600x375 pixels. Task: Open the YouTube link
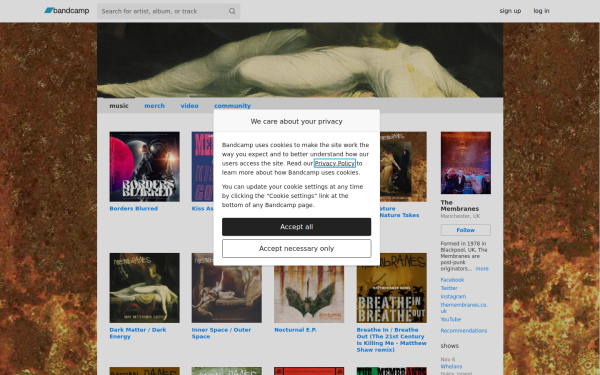(451, 319)
